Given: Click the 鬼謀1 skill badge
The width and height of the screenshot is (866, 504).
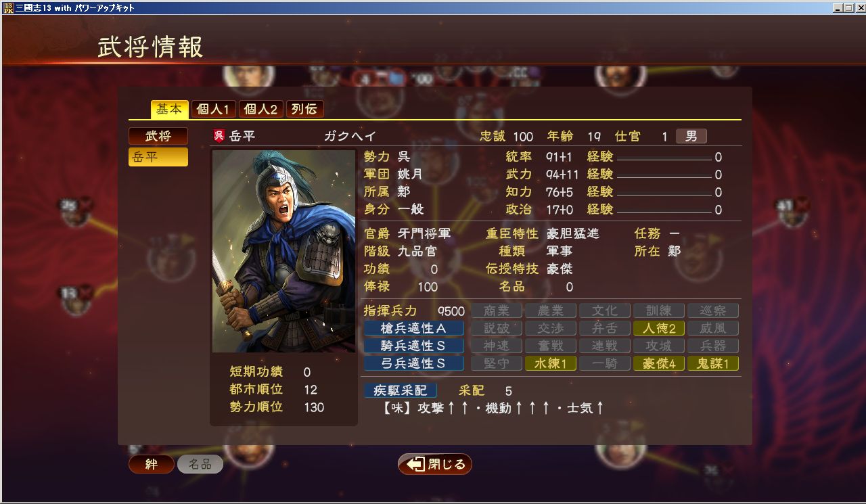Looking at the screenshot, I should (713, 363).
